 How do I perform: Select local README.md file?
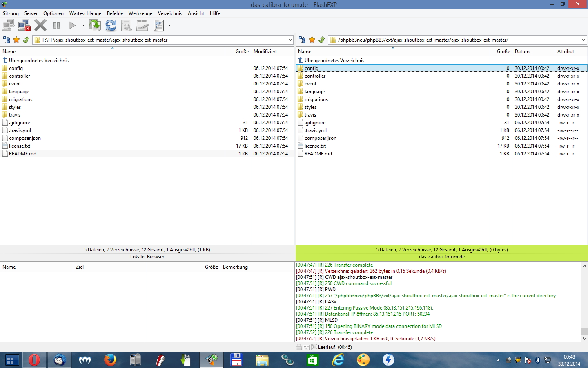[22, 154]
